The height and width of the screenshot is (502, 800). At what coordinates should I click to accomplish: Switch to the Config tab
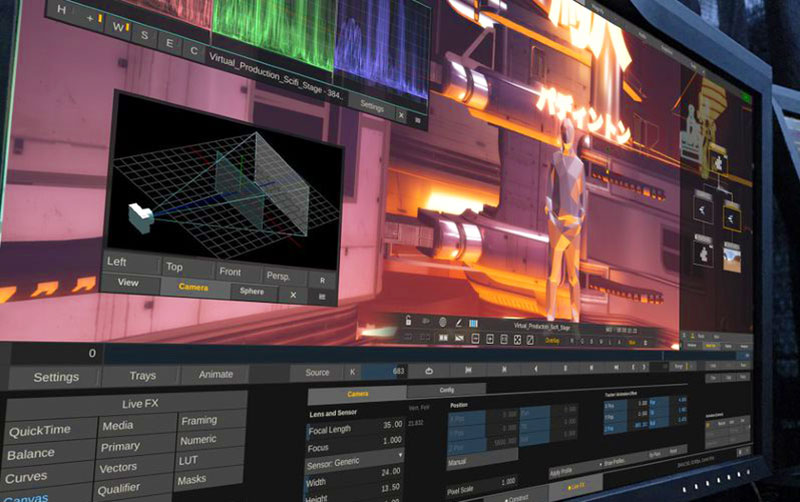pyautogui.click(x=446, y=390)
